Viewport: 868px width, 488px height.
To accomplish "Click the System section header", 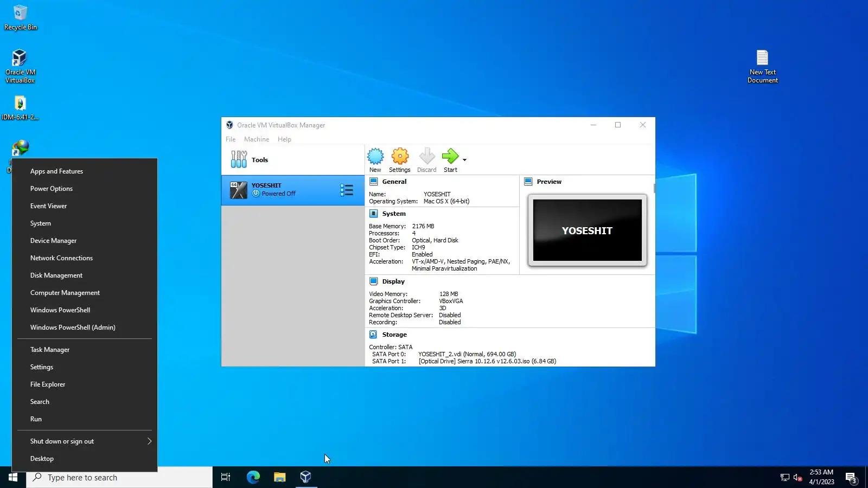I will coord(394,214).
